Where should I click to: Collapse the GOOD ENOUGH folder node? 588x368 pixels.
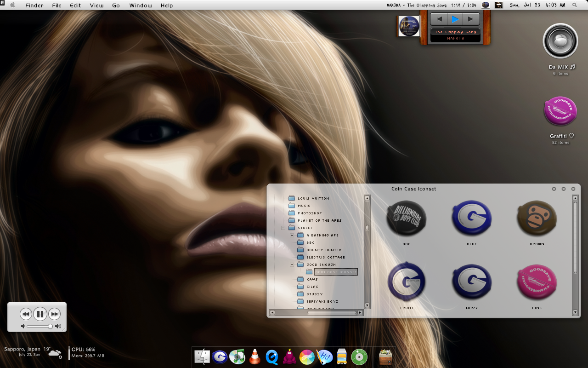292,264
